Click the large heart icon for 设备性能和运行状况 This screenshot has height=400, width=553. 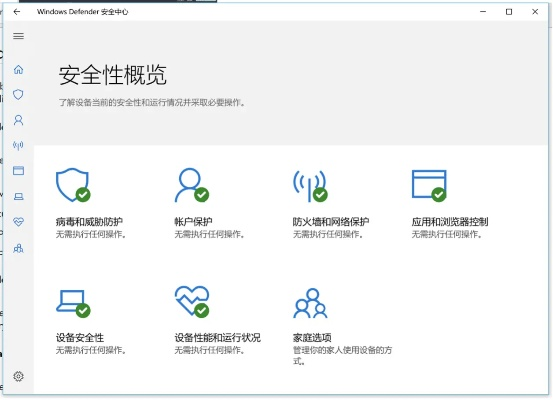click(x=192, y=302)
